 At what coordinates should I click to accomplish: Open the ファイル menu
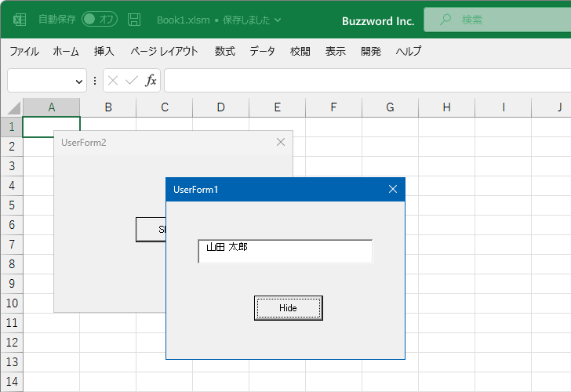pos(24,51)
